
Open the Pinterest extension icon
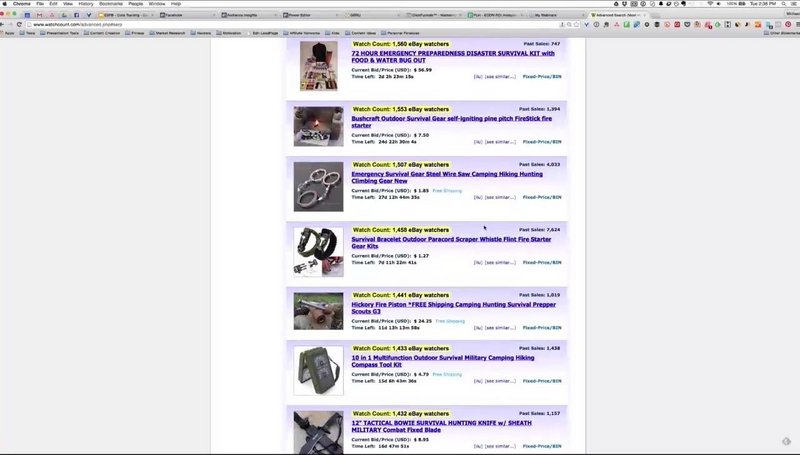point(788,24)
